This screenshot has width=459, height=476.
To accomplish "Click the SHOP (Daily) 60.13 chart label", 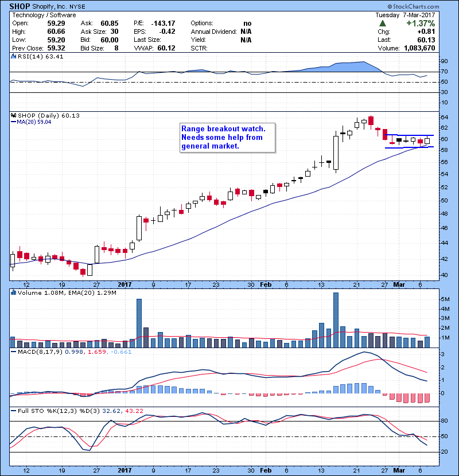I will coord(49,116).
